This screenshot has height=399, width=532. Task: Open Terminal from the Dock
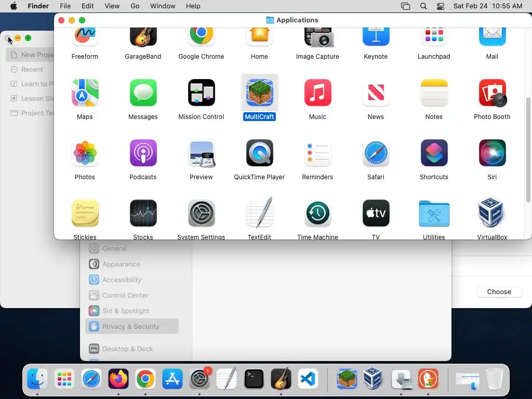tap(254, 379)
